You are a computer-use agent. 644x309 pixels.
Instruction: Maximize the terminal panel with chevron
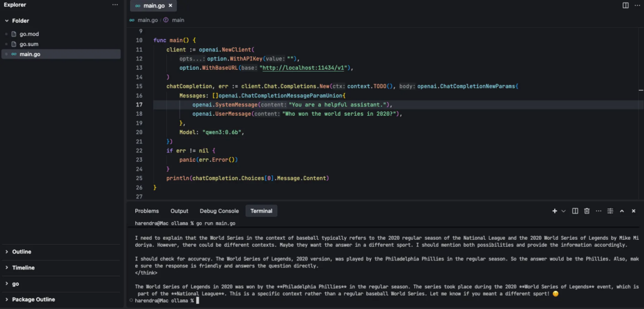(621, 211)
